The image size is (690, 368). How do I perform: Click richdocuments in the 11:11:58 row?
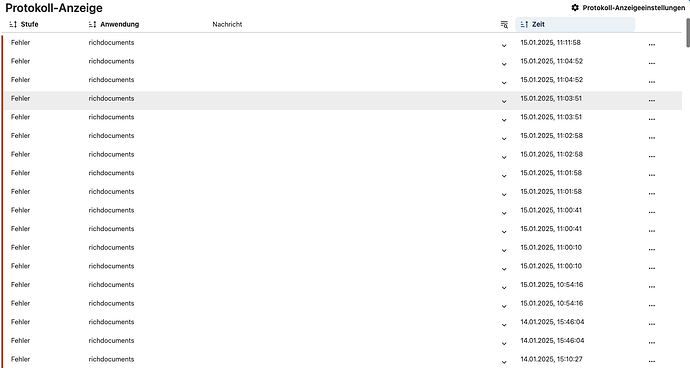(x=111, y=43)
